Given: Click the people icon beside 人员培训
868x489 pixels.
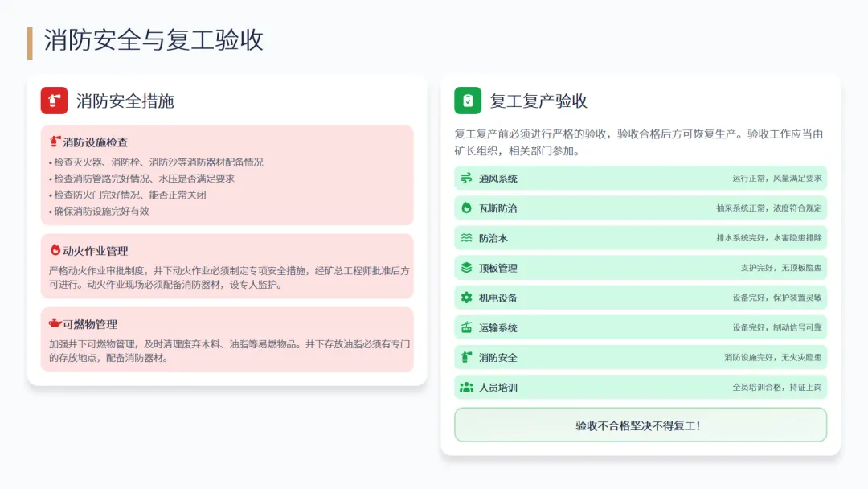Looking at the screenshot, I should point(466,387).
